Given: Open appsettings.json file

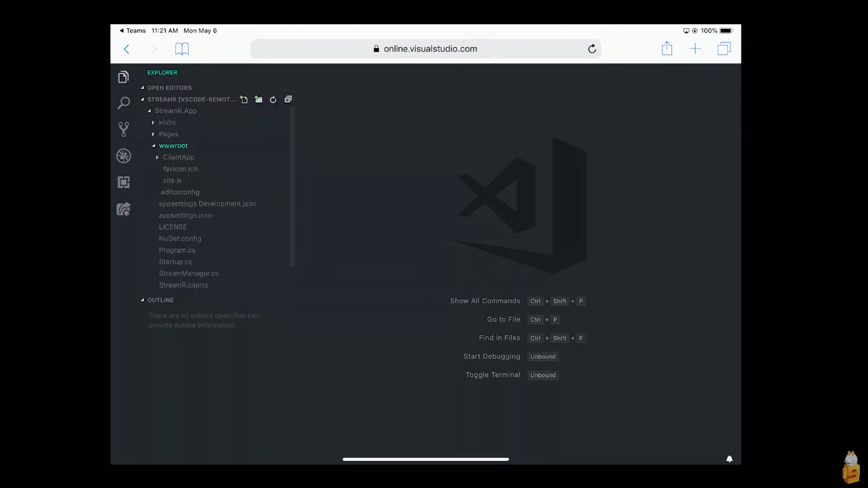Looking at the screenshot, I should pyautogui.click(x=185, y=216).
